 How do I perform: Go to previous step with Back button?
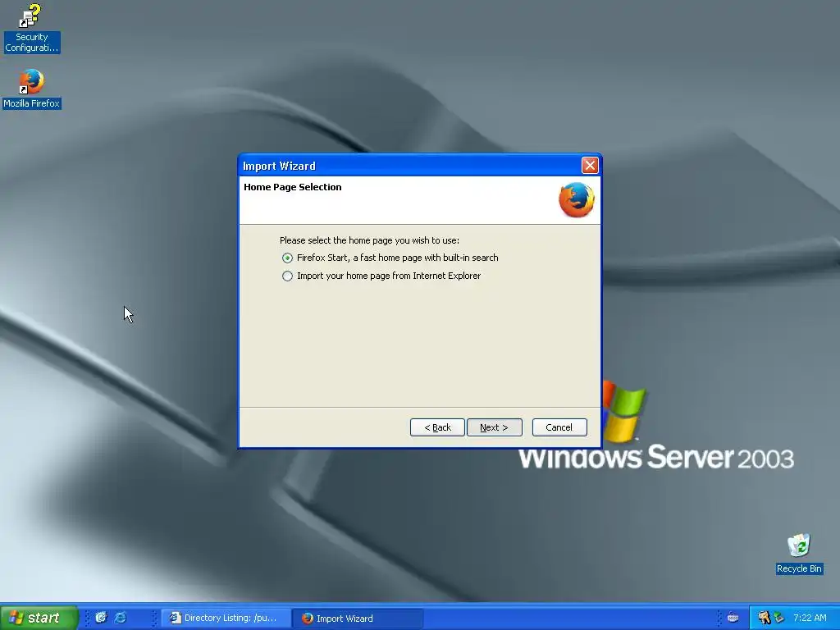pos(437,427)
